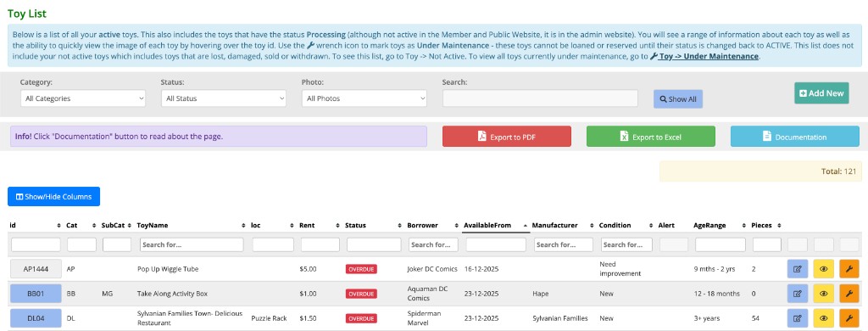Open the Photo filter dropdown
Screen dimensions: 868x331
click(x=364, y=98)
